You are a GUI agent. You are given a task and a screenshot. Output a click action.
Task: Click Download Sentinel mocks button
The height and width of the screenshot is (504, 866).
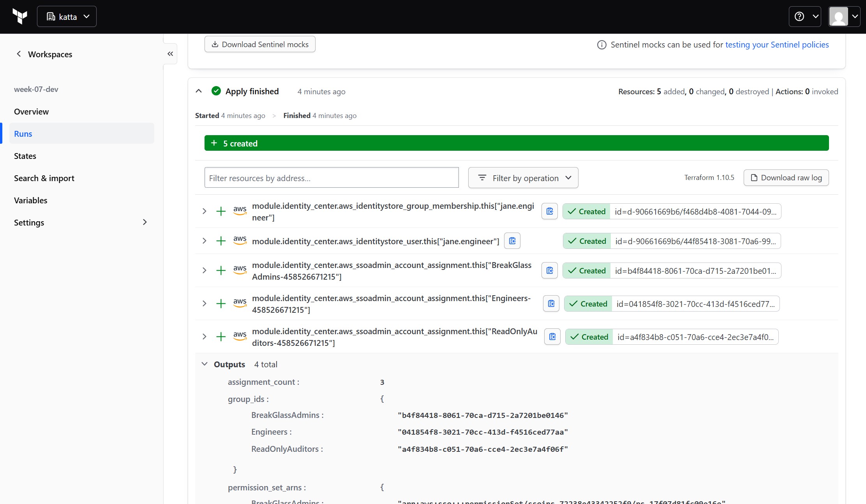click(x=260, y=44)
